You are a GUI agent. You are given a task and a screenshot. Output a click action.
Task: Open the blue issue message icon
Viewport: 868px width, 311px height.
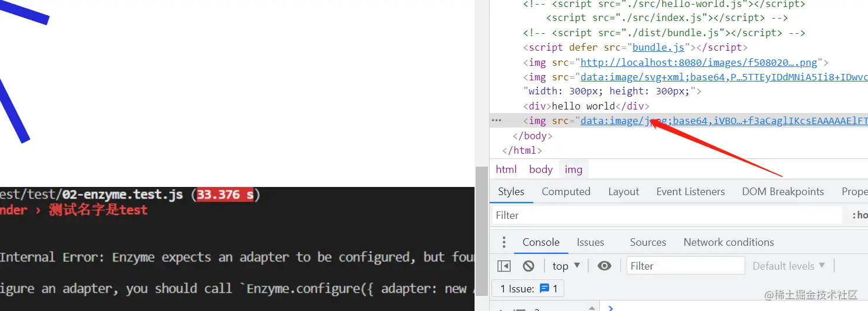click(544, 288)
